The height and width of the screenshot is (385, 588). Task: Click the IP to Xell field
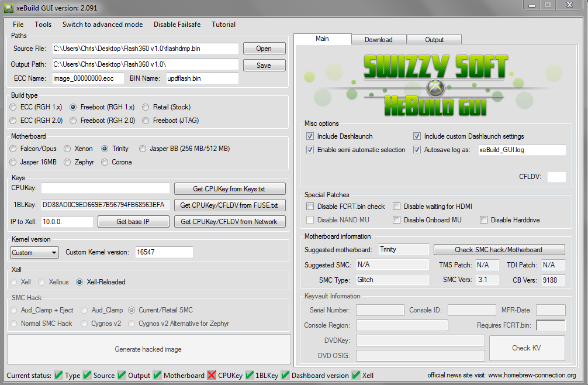coord(67,222)
